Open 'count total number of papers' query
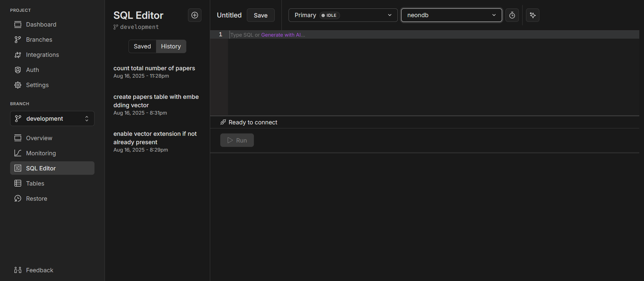The width and height of the screenshot is (644, 281). (x=154, y=68)
